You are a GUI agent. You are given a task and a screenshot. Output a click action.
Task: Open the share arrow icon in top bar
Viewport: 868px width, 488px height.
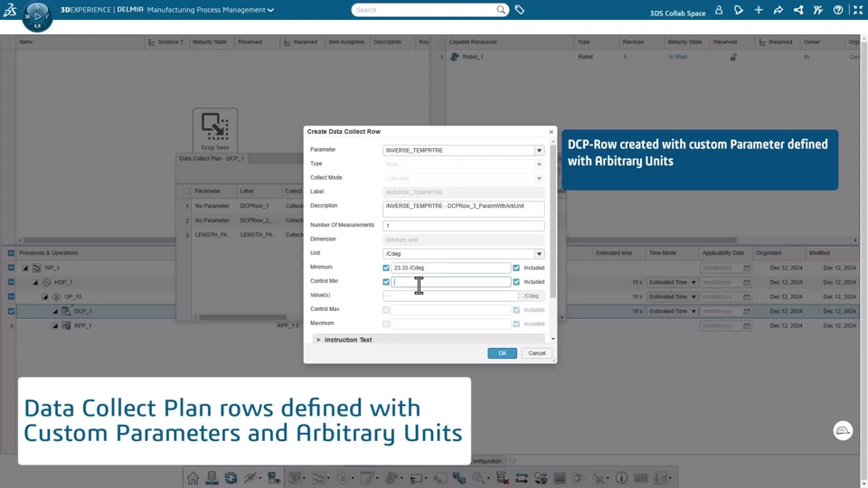pos(778,10)
